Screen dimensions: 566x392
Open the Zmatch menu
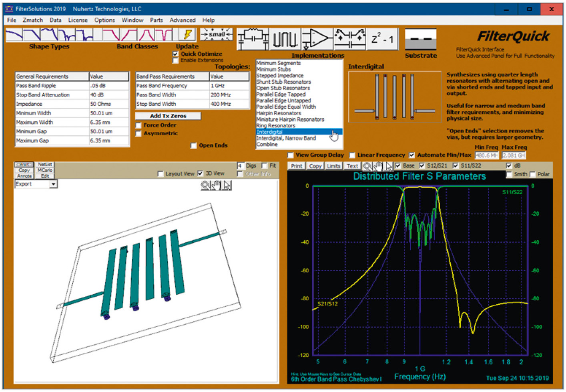(x=33, y=20)
